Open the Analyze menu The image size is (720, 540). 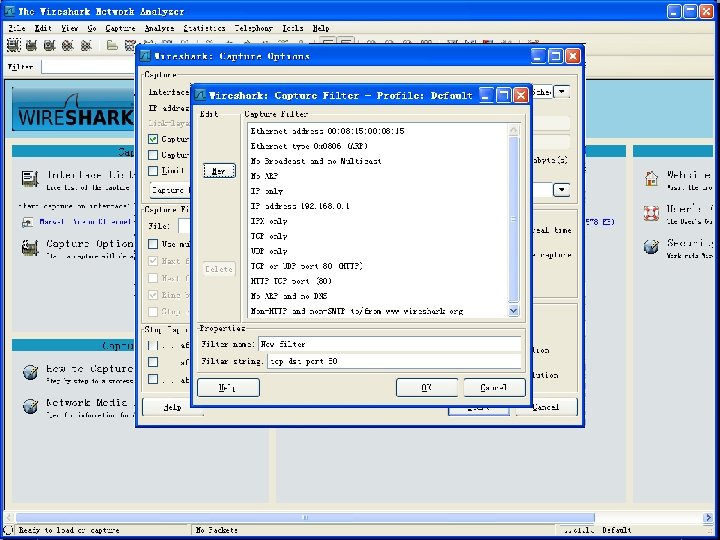pyautogui.click(x=159, y=28)
